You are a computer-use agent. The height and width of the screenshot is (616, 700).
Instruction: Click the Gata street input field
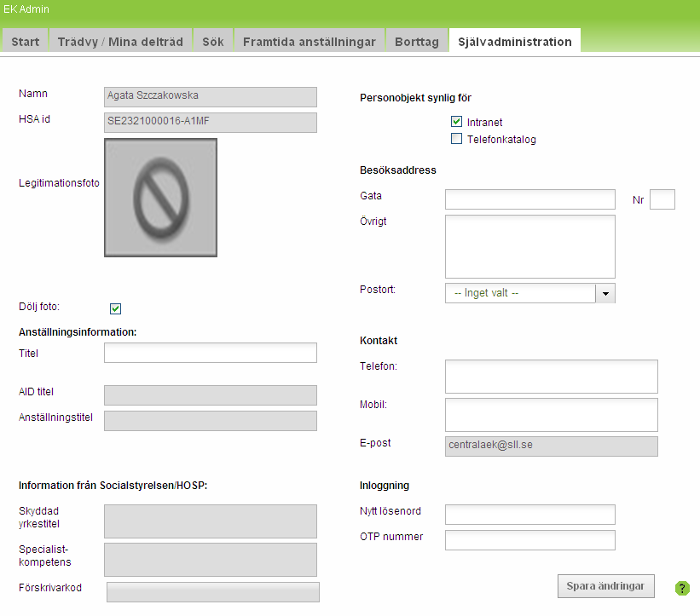tap(530, 199)
